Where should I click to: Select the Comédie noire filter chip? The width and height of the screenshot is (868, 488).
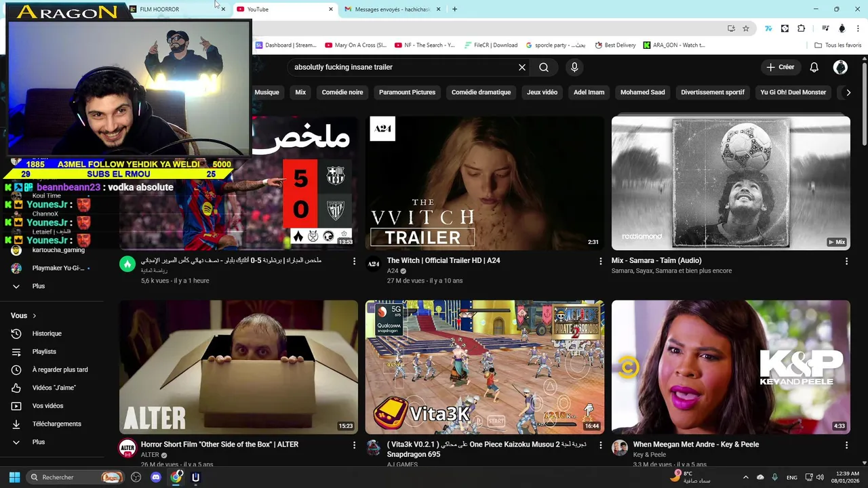point(342,92)
